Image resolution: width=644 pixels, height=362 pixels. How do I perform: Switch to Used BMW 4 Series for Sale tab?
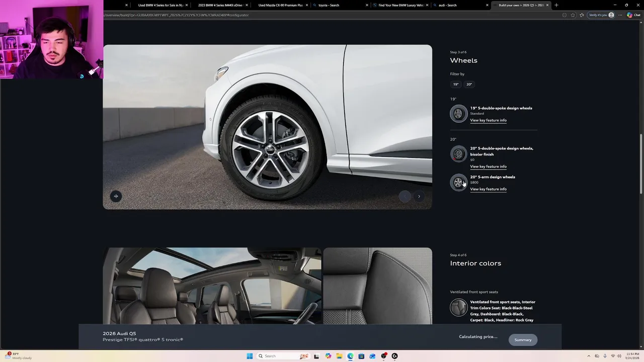point(160,5)
